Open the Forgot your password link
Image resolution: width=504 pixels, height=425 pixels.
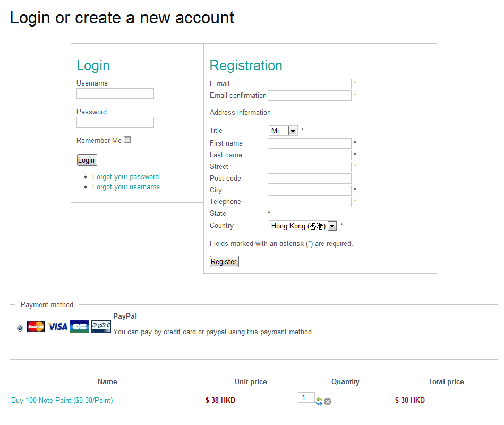pyautogui.click(x=125, y=177)
